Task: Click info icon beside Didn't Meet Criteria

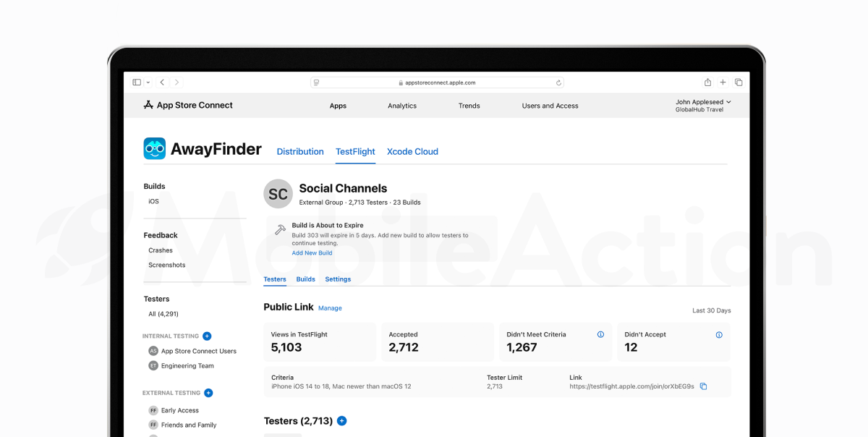Action: click(x=600, y=334)
